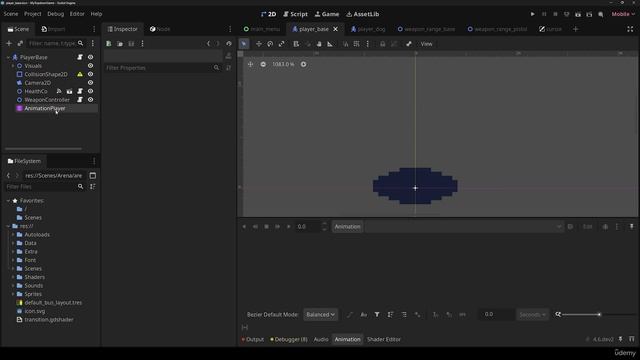
Task: Activate the Move Mode tool
Action: [x=259, y=44]
